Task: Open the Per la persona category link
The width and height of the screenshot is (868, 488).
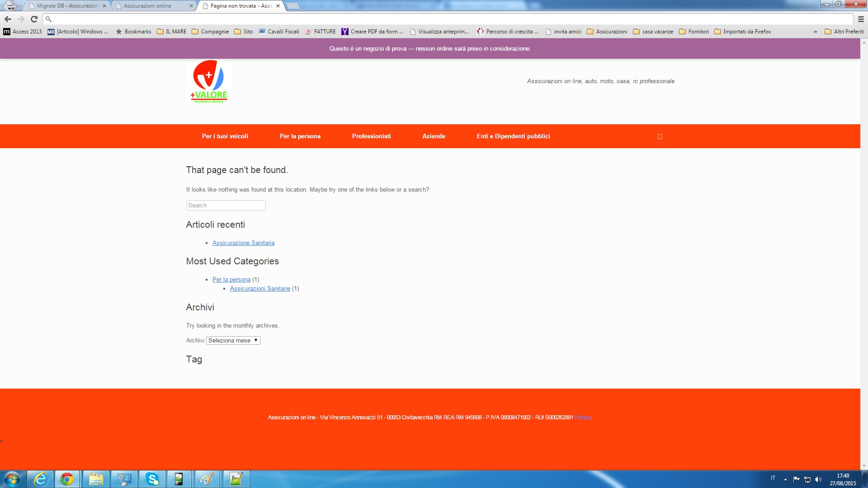Action: click(231, 280)
